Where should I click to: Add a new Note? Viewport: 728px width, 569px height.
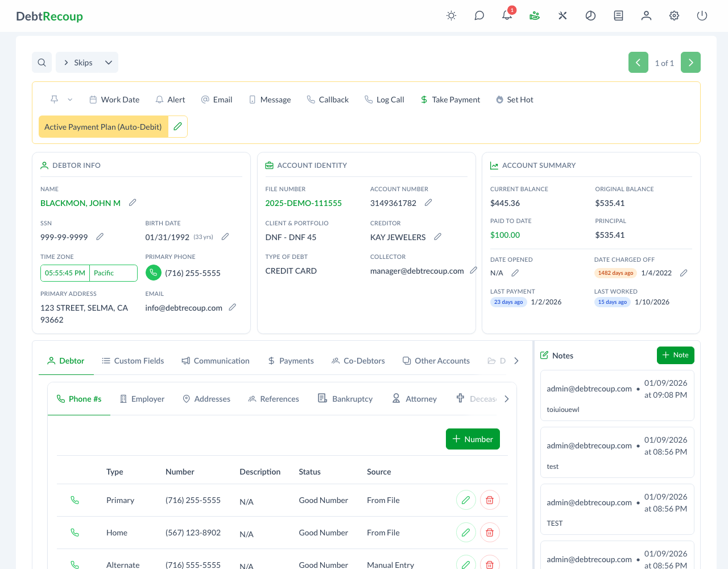(x=675, y=355)
